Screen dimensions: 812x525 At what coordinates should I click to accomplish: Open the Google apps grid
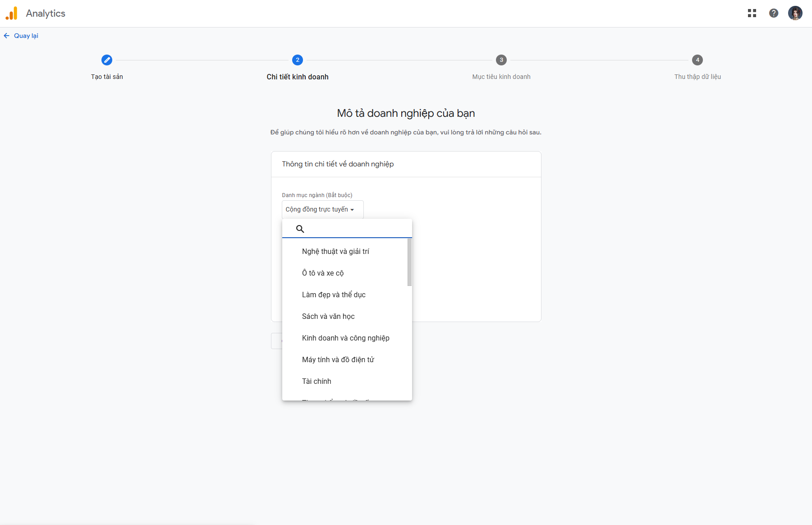tap(752, 14)
